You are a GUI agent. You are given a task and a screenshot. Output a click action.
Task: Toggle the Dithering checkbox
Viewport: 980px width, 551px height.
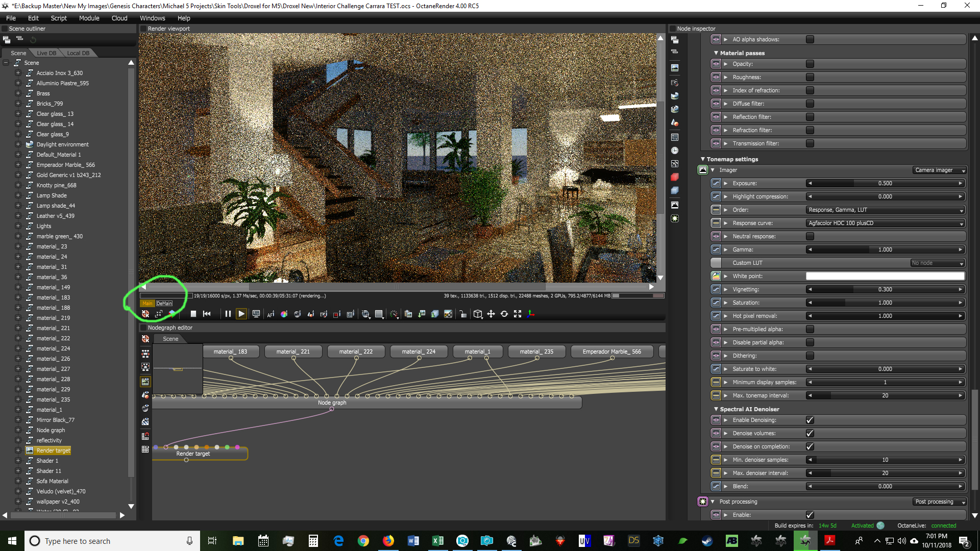pyautogui.click(x=810, y=356)
